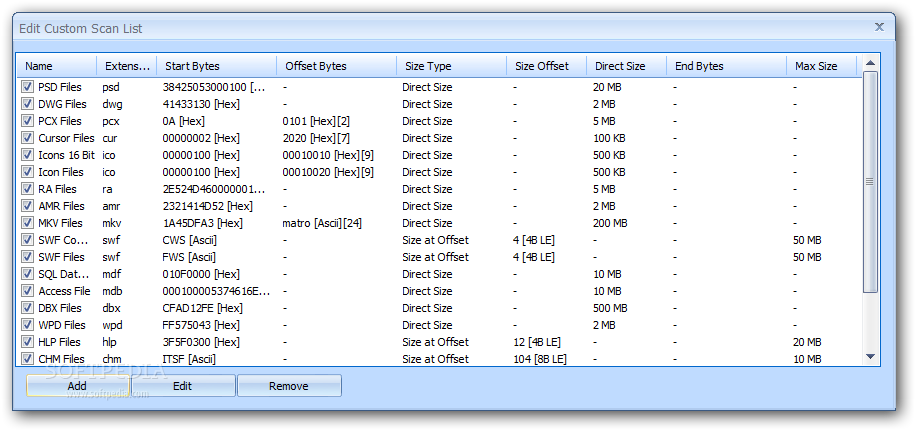The image size is (916, 431).
Task: Sort by the Name column header
Action: tap(57, 66)
